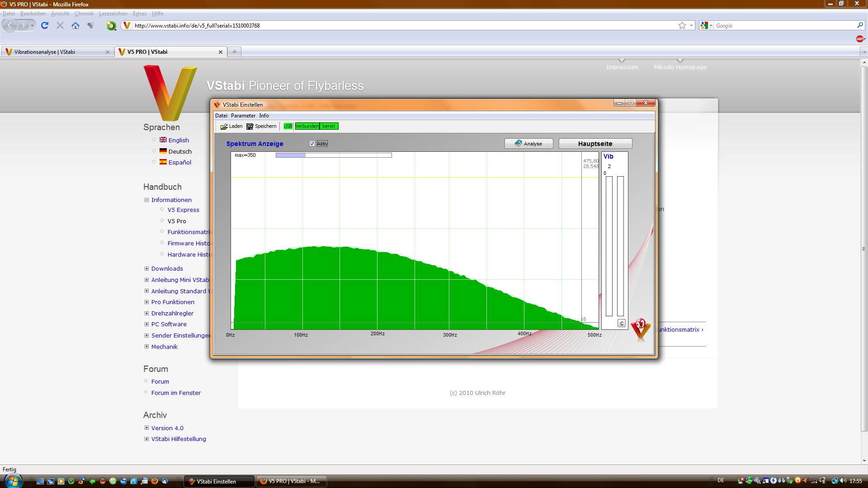Click the volume speaker tray icon
This screenshot has height=488, width=868.
coord(844,481)
